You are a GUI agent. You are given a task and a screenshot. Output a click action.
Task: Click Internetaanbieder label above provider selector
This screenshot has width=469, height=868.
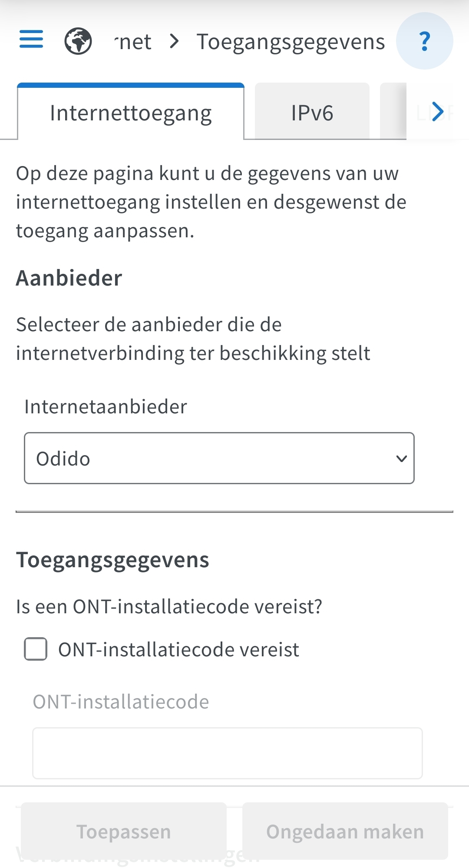[106, 407]
